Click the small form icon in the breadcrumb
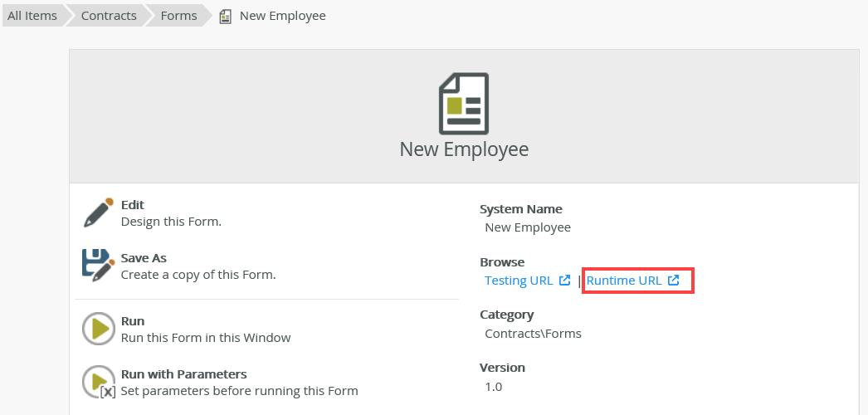Viewport: 868px width, 415px height. pyautogui.click(x=226, y=16)
